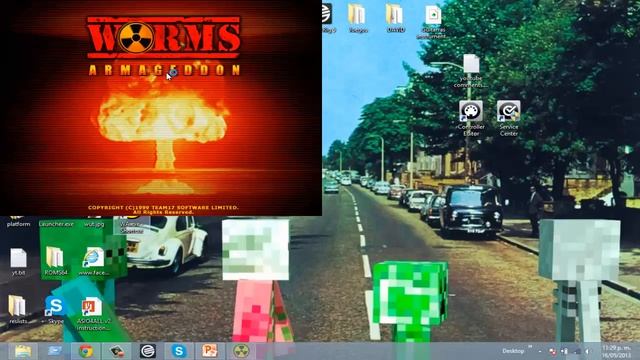
Task: Open the blue taskbar icon beside File Explorer
Action: click(54, 351)
